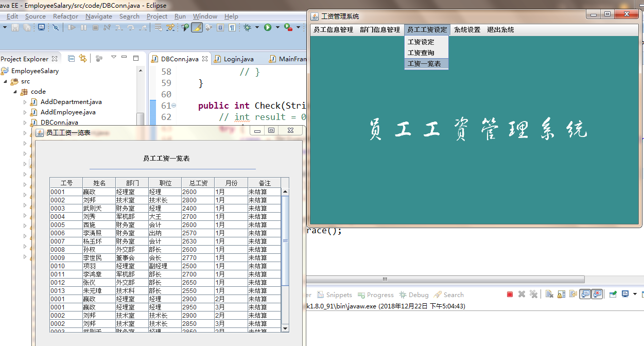Click 退出系统 in salary system menu bar

501,30
